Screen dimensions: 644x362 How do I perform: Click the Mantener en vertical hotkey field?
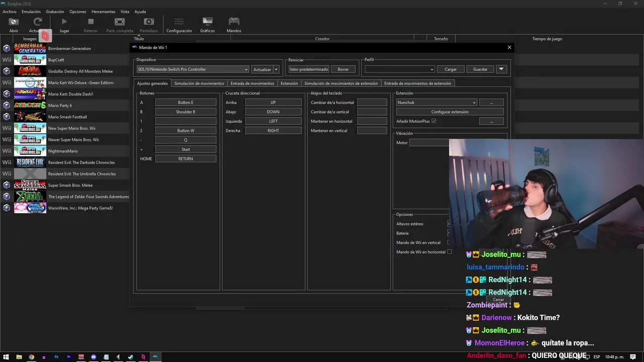[372, 131]
